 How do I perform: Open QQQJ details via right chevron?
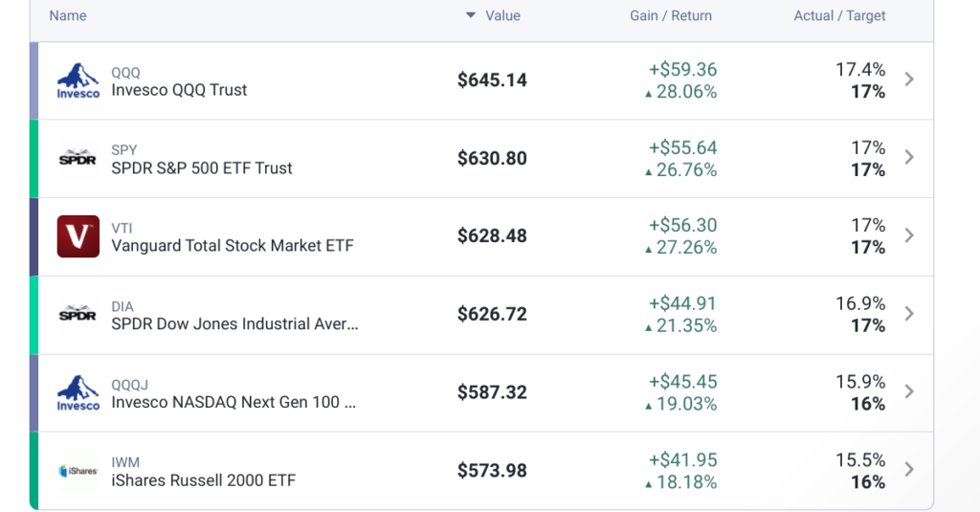909,391
